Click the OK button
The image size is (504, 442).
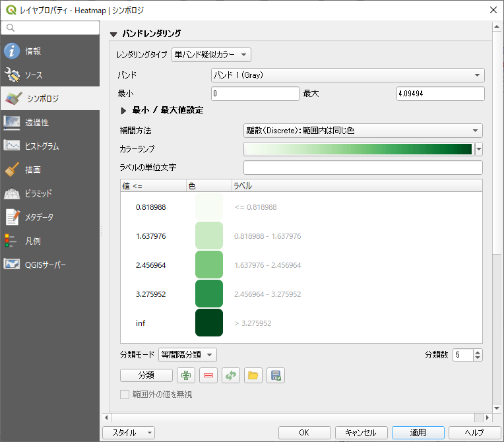coord(304,433)
